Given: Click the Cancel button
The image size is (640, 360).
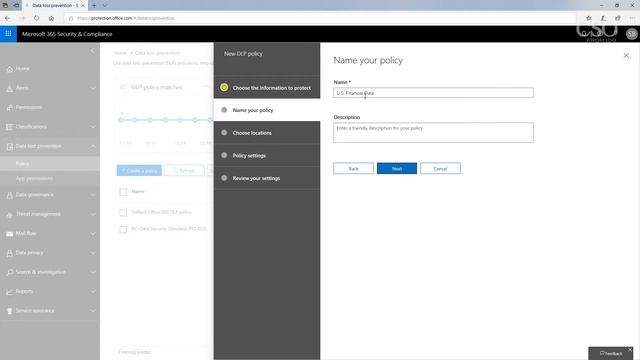Looking at the screenshot, I should 440,169.
